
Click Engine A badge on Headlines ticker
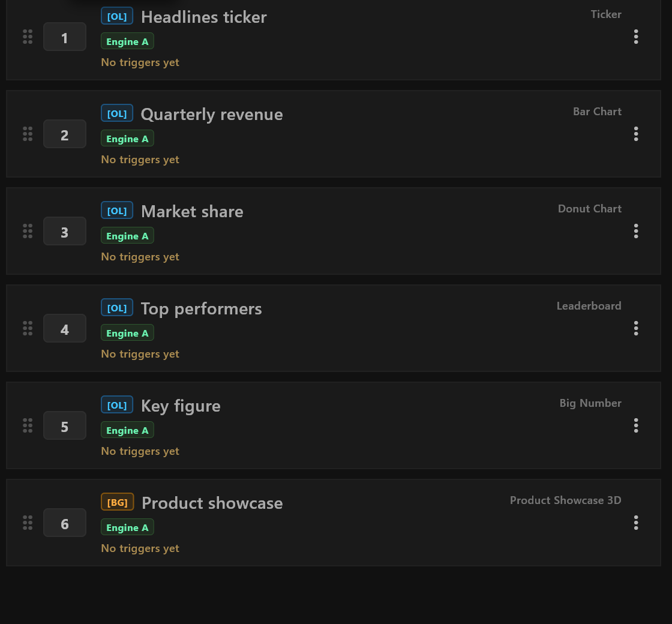click(127, 41)
